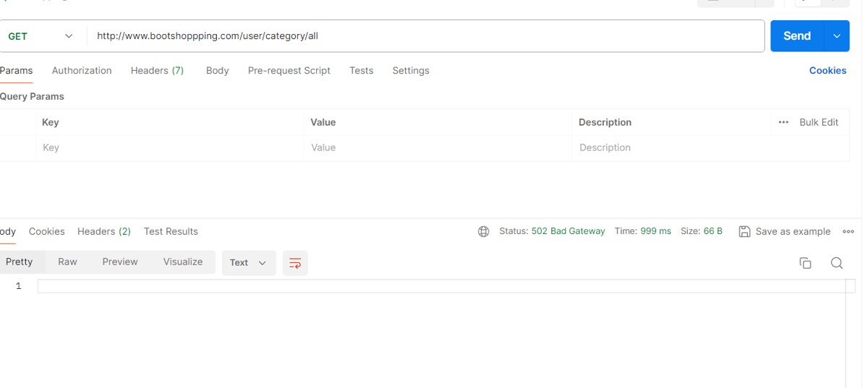
Task: Select the Visualize response view
Action: tap(183, 262)
